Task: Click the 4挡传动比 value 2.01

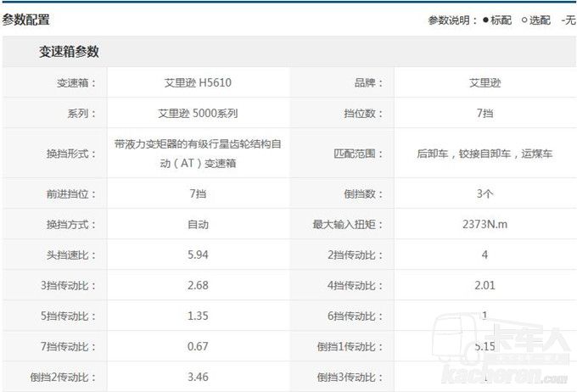Action: pos(485,285)
